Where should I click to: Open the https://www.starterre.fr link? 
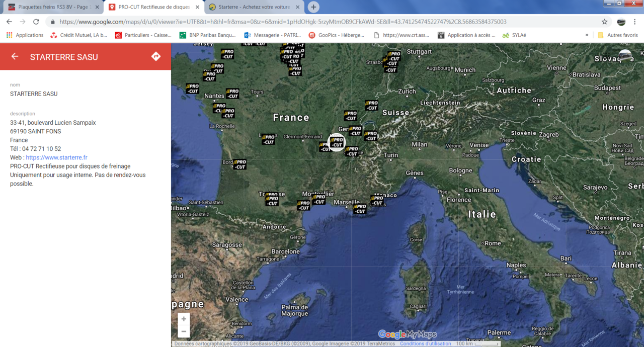[56, 157]
